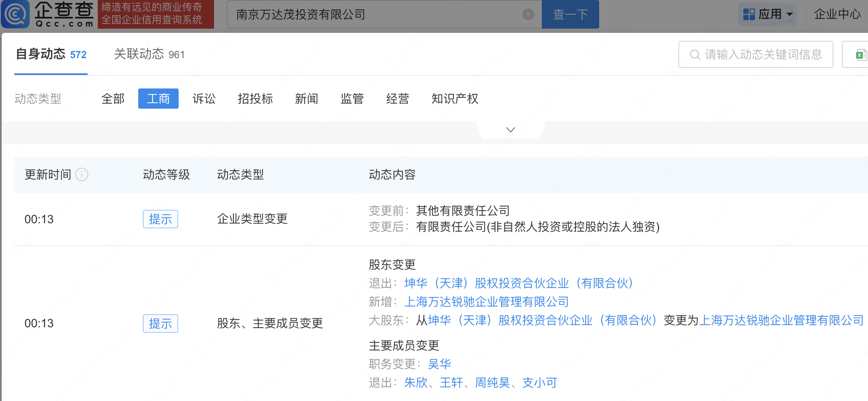
Task: Click the 查一下 search button
Action: tap(571, 14)
